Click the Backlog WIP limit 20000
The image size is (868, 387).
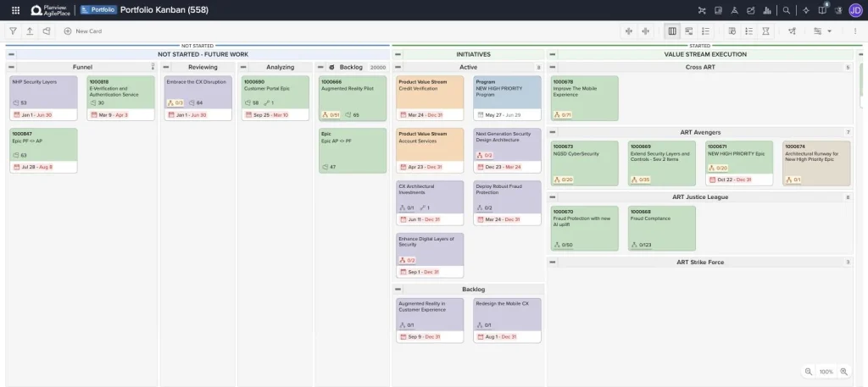click(x=378, y=67)
